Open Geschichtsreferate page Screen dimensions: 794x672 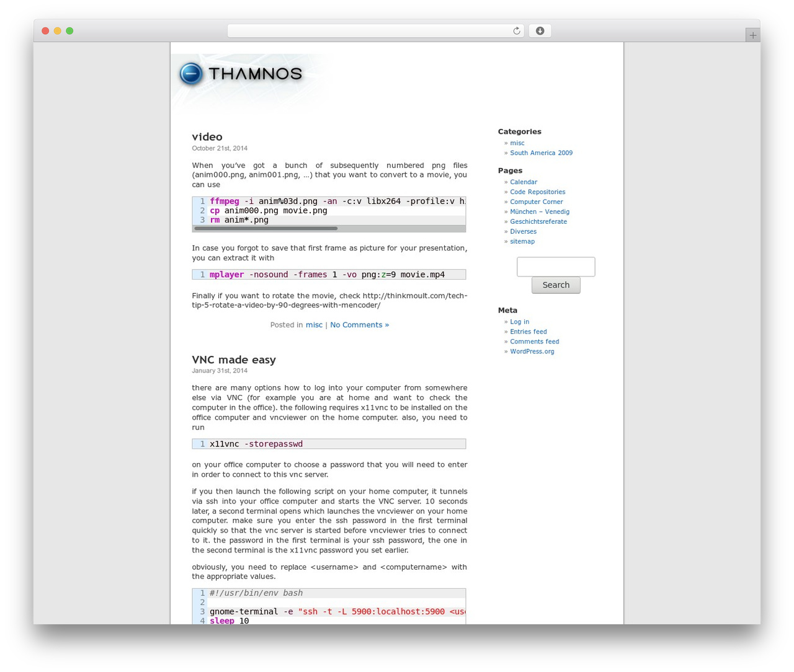pyautogui.click(x=538, y=222)
